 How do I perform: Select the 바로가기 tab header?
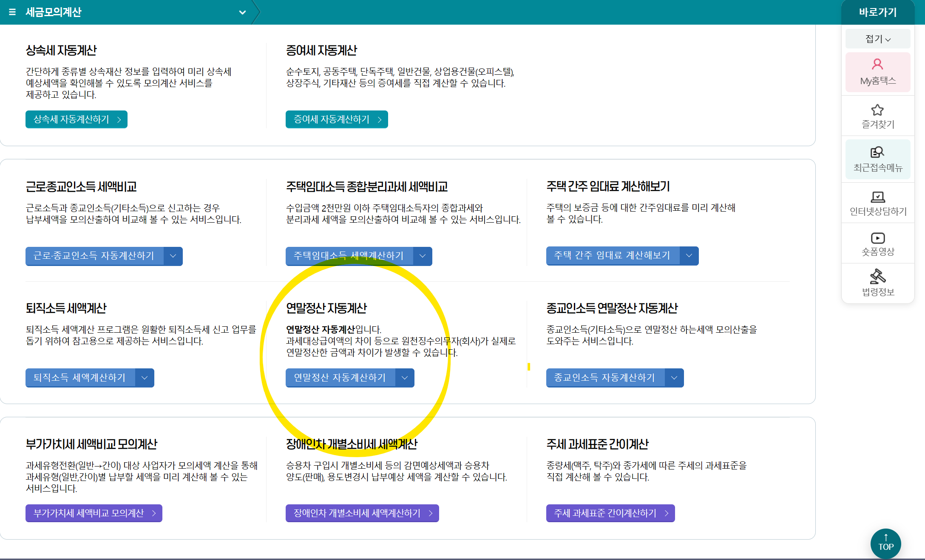(877, 12)
